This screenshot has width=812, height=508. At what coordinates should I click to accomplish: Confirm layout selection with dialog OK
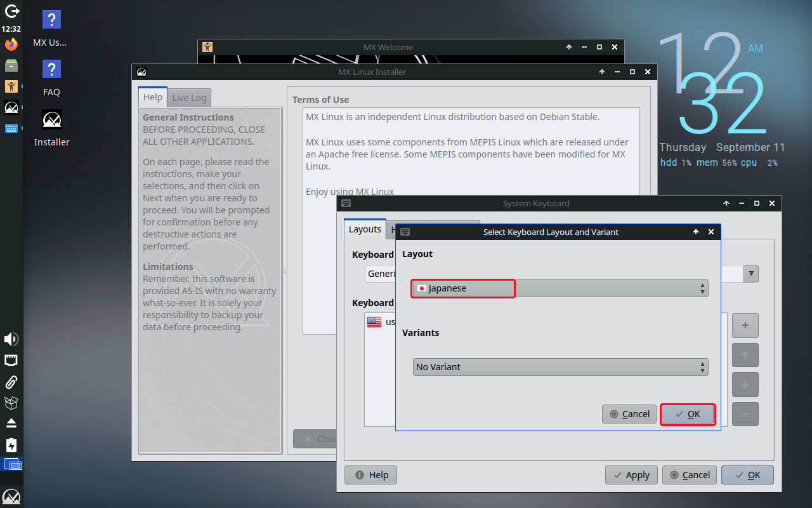click(688, 414)
